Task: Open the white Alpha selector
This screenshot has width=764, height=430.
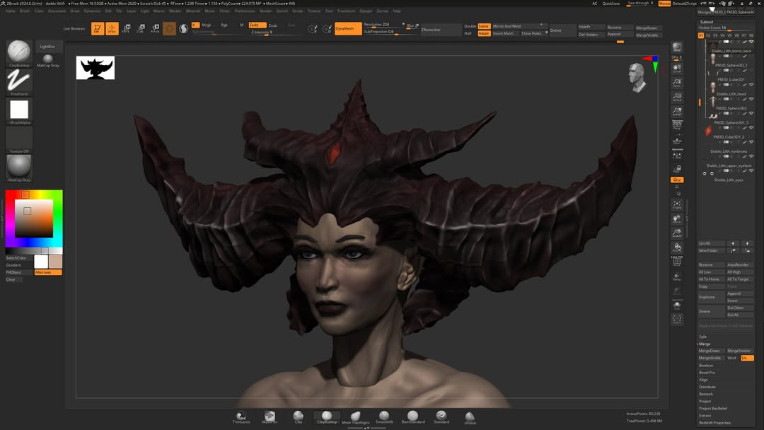Action: 19,111
